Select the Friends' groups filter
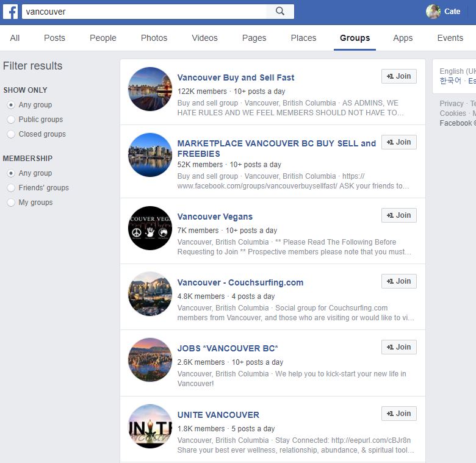The height and width of the screenshot is (463, 476). point(11,188)
